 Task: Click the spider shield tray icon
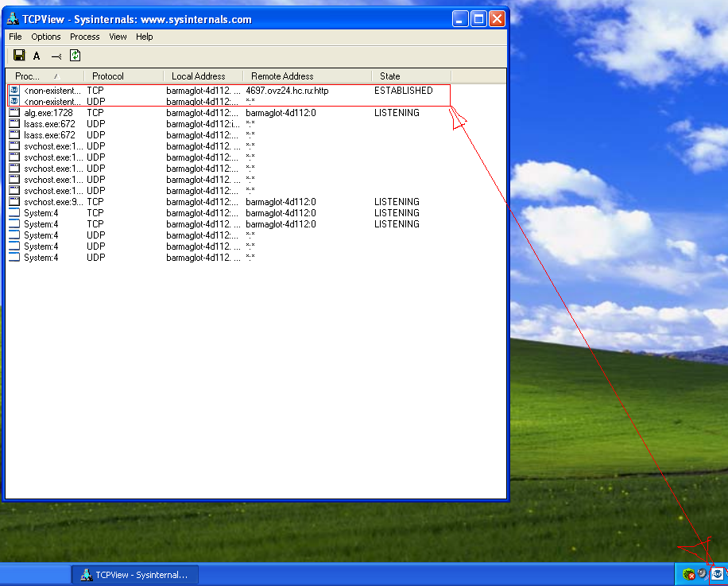(x=689, y=575)
